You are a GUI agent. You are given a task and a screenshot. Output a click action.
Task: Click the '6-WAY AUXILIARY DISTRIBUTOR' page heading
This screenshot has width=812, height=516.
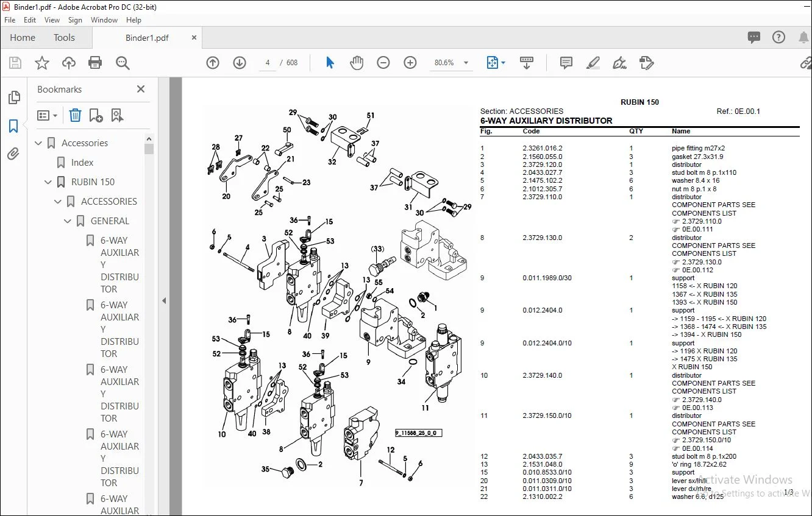(546, 121)
